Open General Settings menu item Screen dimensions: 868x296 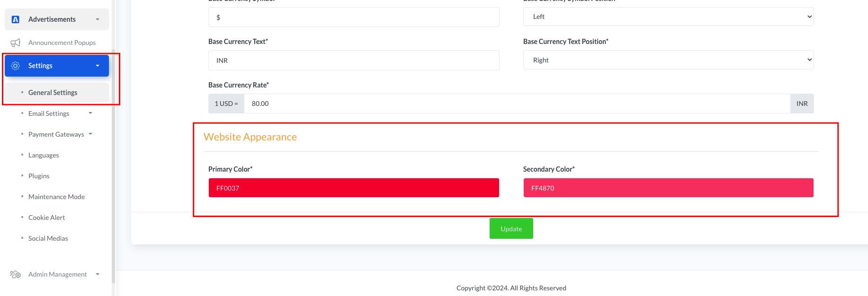53,93
